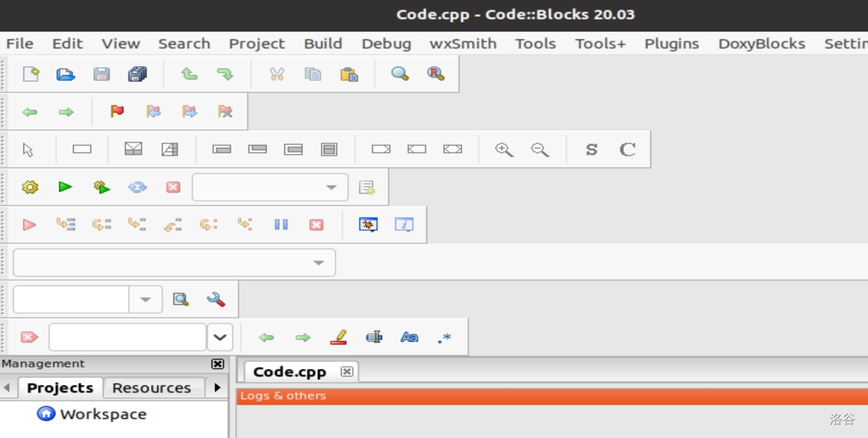
Task: Click the New file icon
Action: click(x=31, y=74)
